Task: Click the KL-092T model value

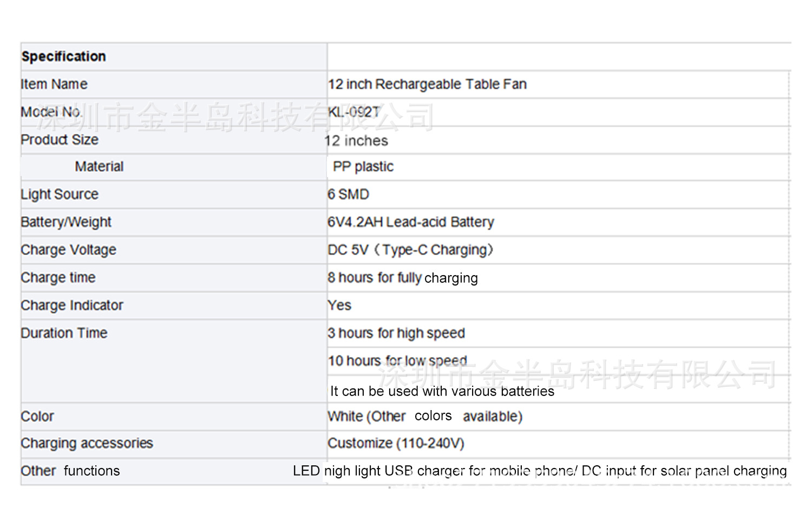Action: pyautogui.click(x=354, y=112)
